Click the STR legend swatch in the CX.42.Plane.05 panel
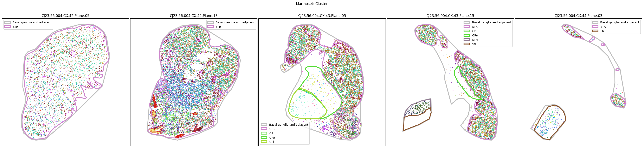This screenshot has height=148, width=644. click(7, 27)
